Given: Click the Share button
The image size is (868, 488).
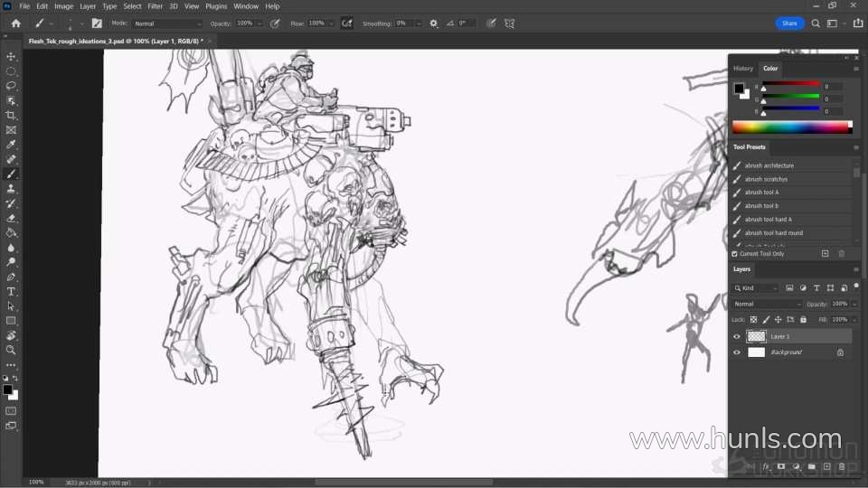Looking at the screenshot, I should (x=789, y=23).
